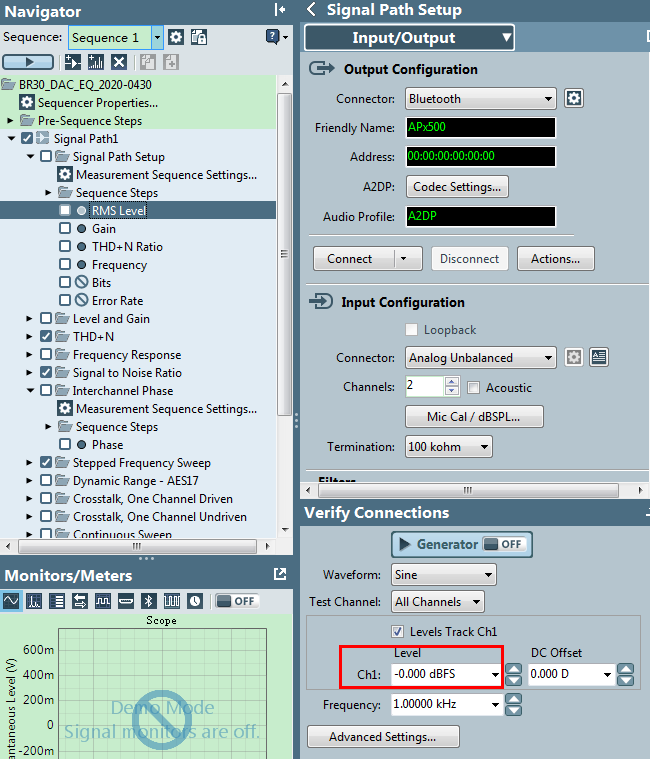The height and width of the screenshot is (759, 650).
Task: Enable the Acoustic checkbox
Action: [473, 387]
